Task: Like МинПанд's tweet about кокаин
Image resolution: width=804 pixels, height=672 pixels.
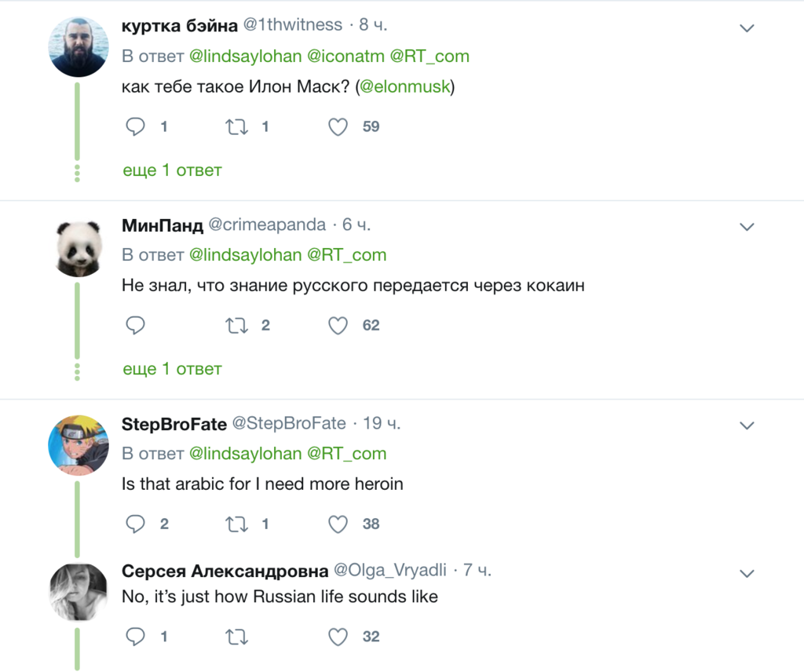Action: click(x=338, y=325)
